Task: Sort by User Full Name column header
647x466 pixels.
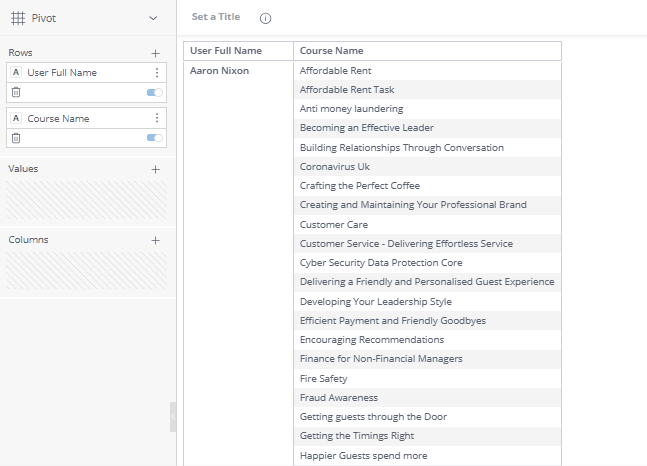Action: click(226, 51)
